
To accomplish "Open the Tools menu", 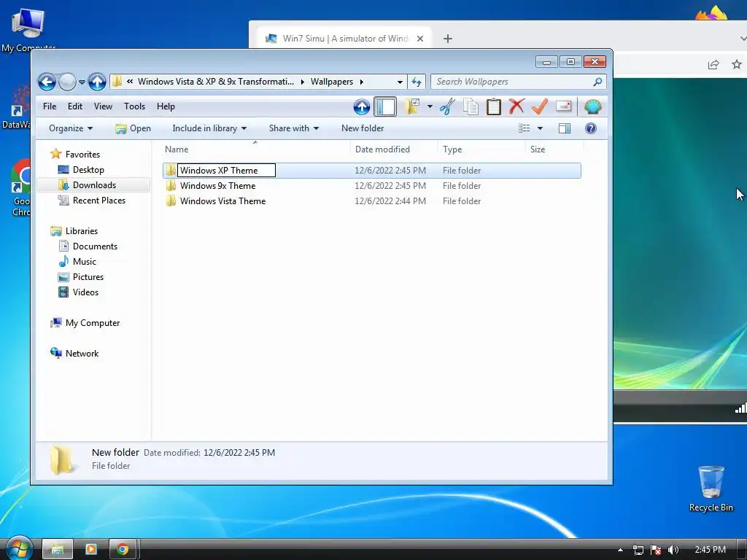I will click(134, 106).
